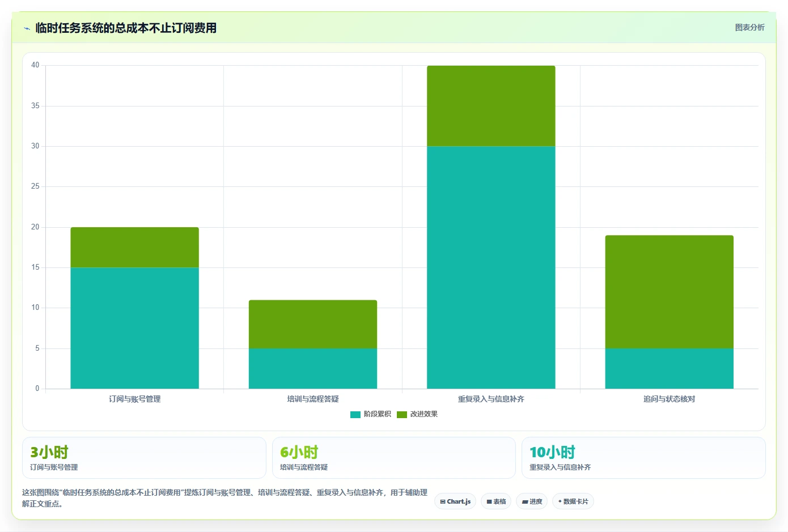Click the chart description paragraph starting 这张图围绕

coord(225,498)
